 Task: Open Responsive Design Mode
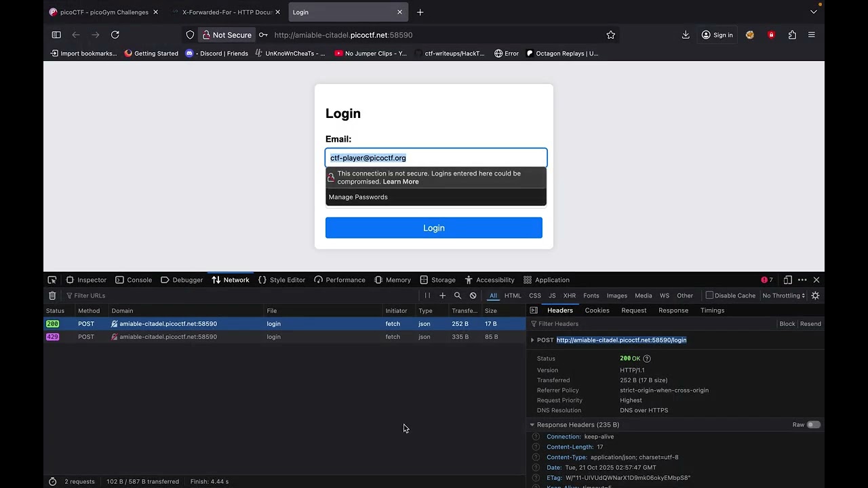(788, 280)
